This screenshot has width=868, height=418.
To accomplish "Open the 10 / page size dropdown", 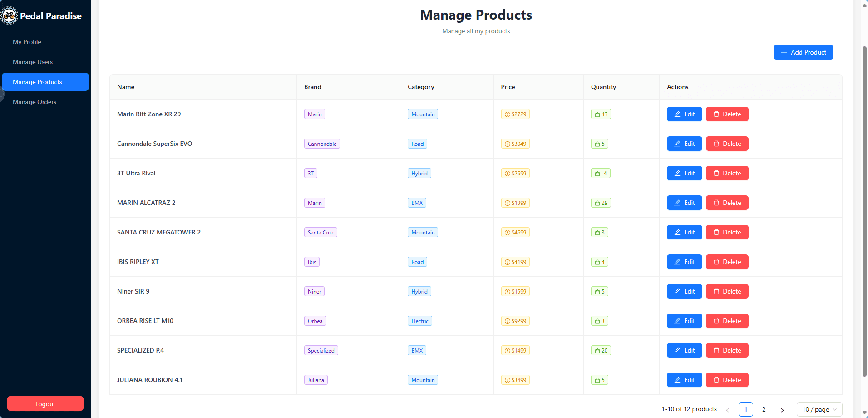I will (819, 409).
